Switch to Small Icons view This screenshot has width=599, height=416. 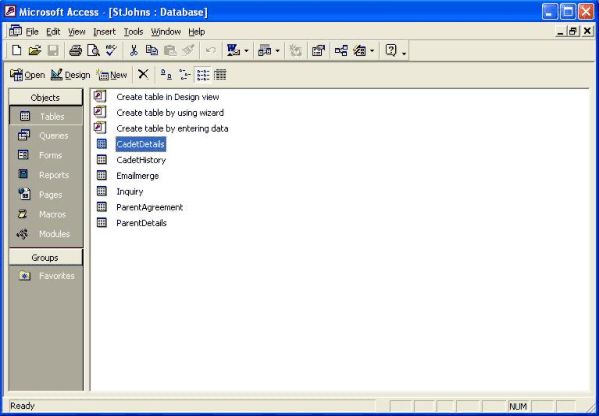click(x=185, y=74)
